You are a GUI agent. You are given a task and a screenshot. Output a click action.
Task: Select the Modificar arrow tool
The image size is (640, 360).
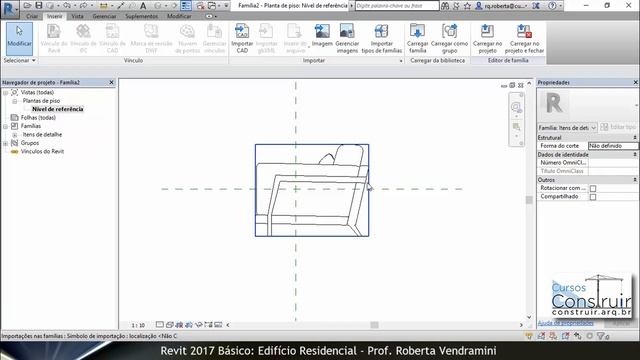pos(19,38)
